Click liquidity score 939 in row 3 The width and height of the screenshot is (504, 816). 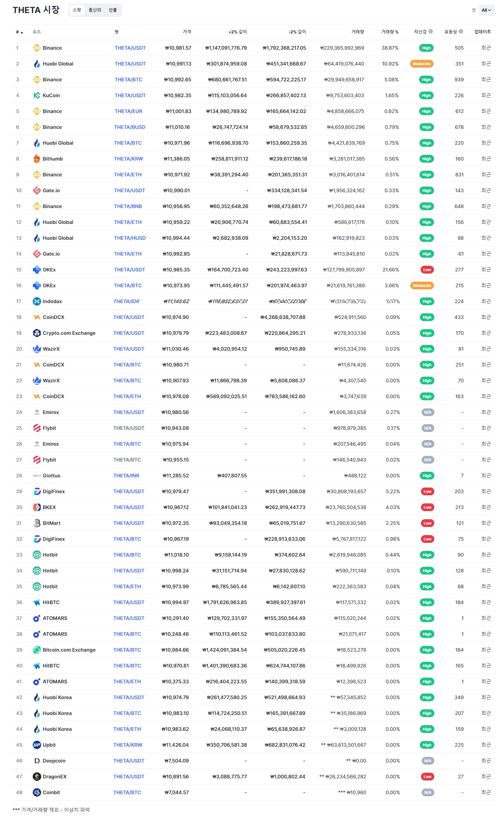[x=459, y=80]
